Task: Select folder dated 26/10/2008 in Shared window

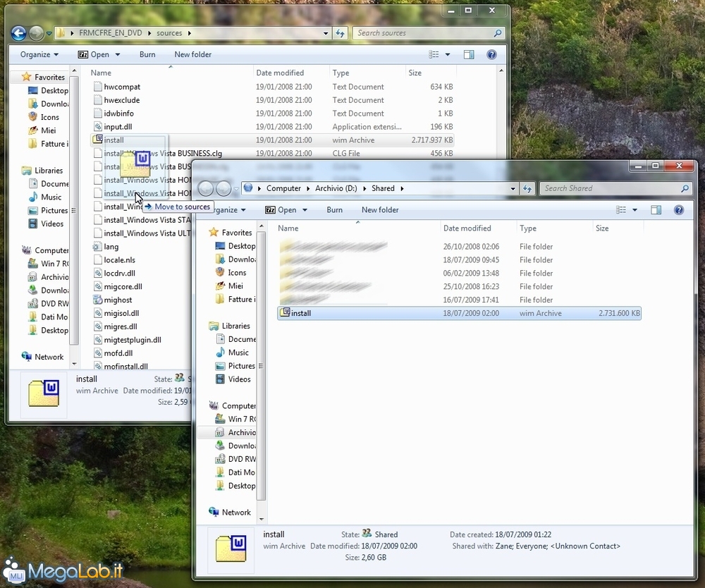Action: click(x=459, y=246)
